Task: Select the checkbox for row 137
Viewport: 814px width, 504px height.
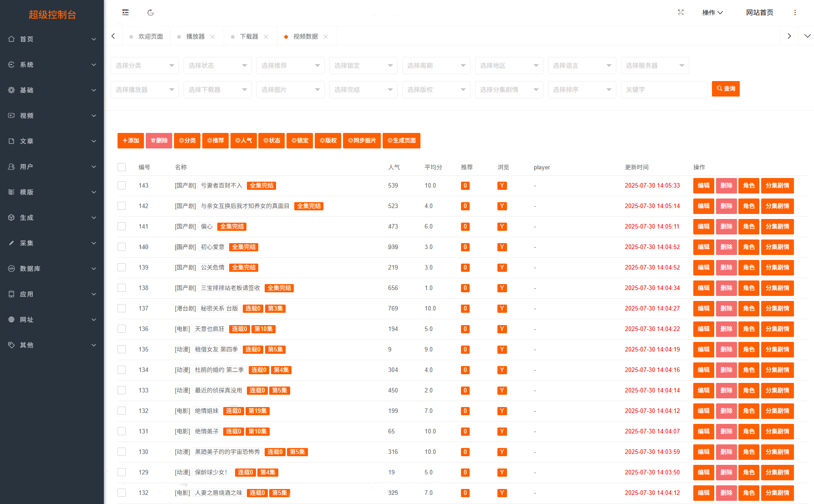Action: pos(122,308)
